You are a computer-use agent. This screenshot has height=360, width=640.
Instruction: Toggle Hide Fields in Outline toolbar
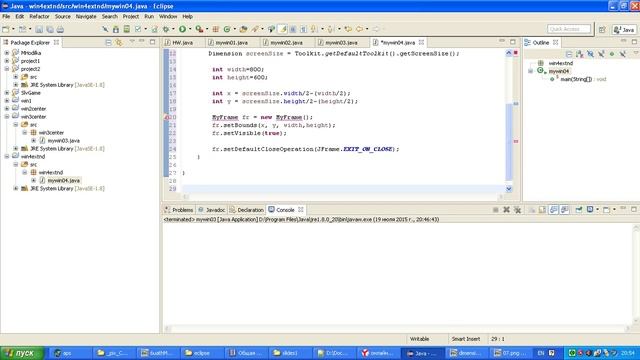click(x=590, y=54)
